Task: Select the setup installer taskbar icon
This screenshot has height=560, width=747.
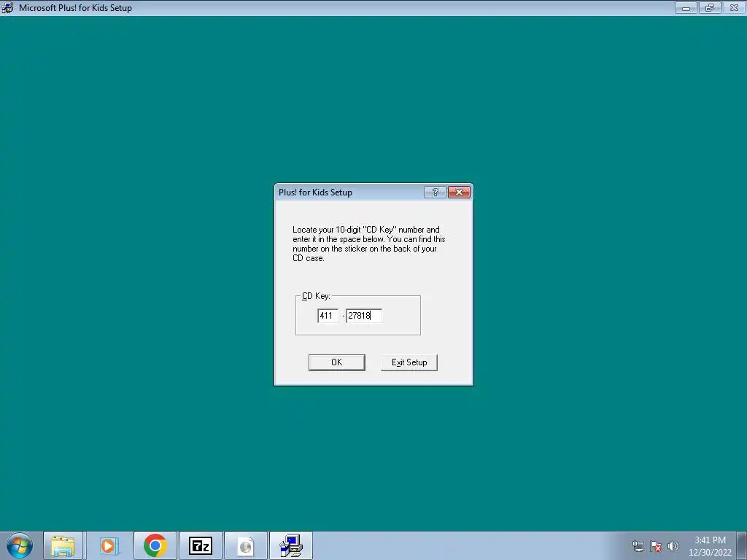Action: coord(290,545)
